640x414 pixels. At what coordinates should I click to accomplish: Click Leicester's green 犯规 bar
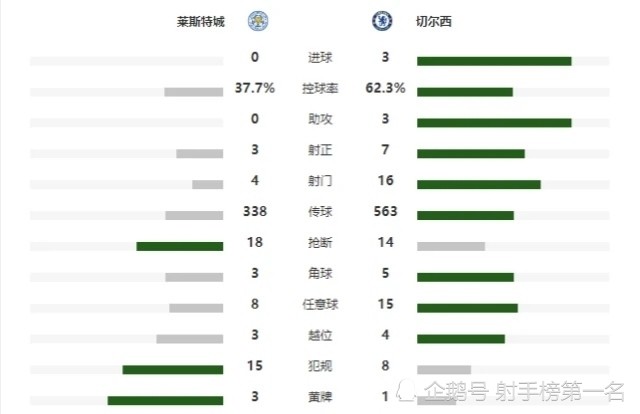point(173,369)
